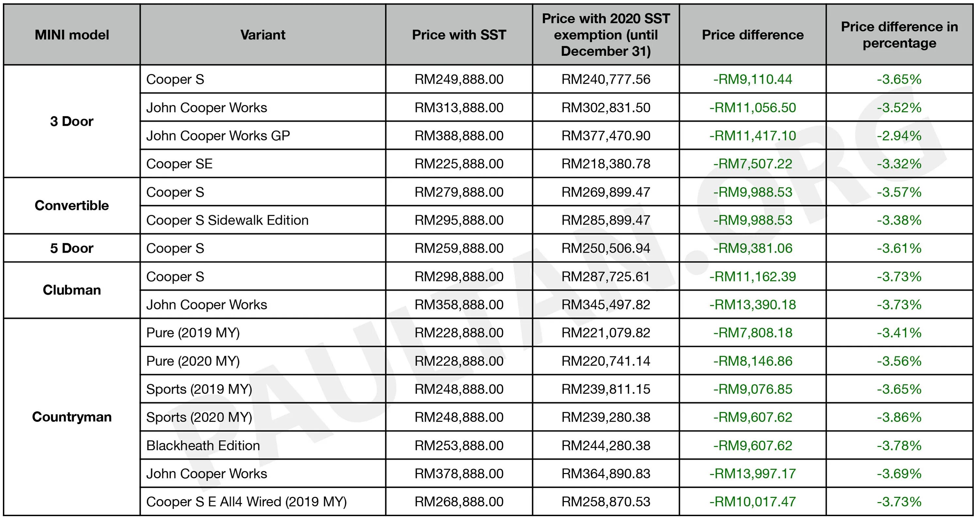Select the "Price with SST" header cell

[x=459, y=35]
